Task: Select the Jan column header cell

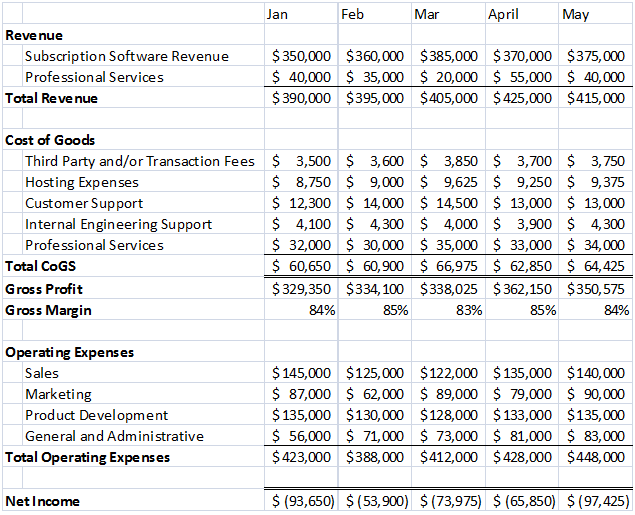Action: (301, 14)
